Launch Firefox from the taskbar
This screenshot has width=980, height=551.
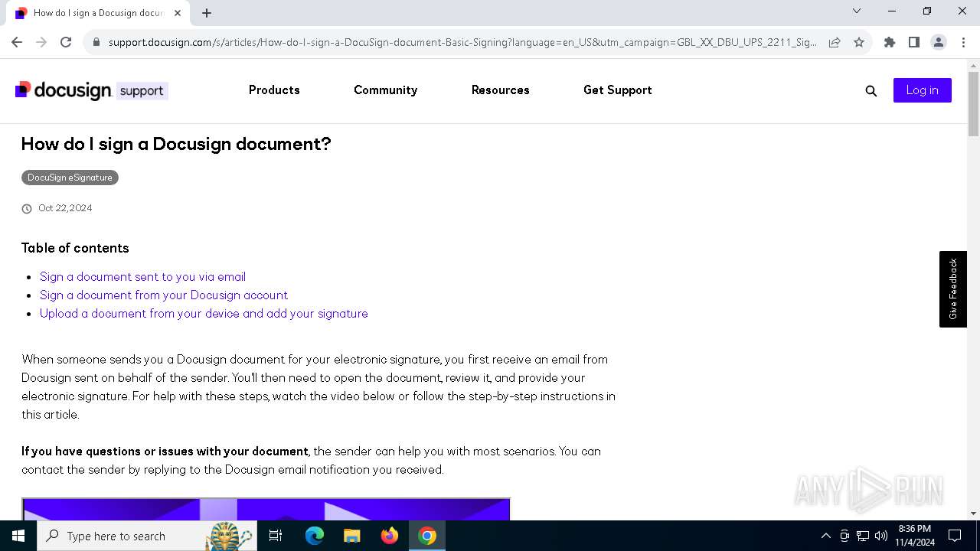(390, 536)
